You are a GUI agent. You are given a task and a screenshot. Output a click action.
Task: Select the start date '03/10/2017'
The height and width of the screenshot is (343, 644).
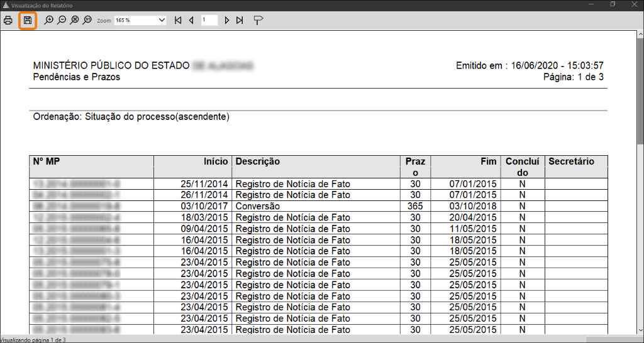204,207
